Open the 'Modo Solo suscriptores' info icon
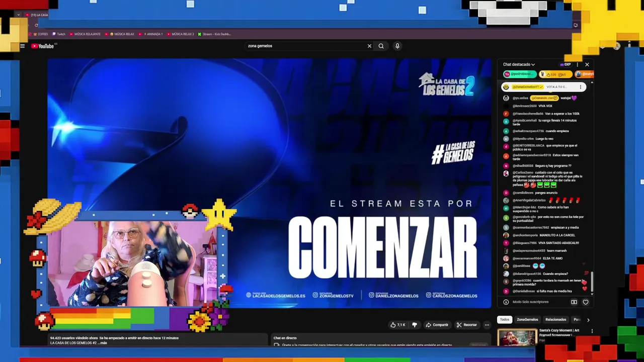The height and width of the screenshot is (362, 644). 506,302
